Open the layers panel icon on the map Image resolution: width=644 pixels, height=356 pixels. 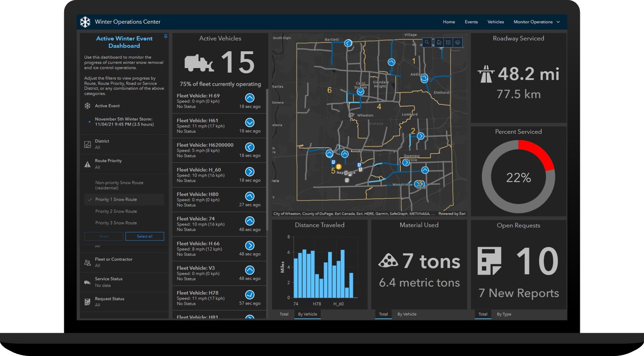click(457, 42)
